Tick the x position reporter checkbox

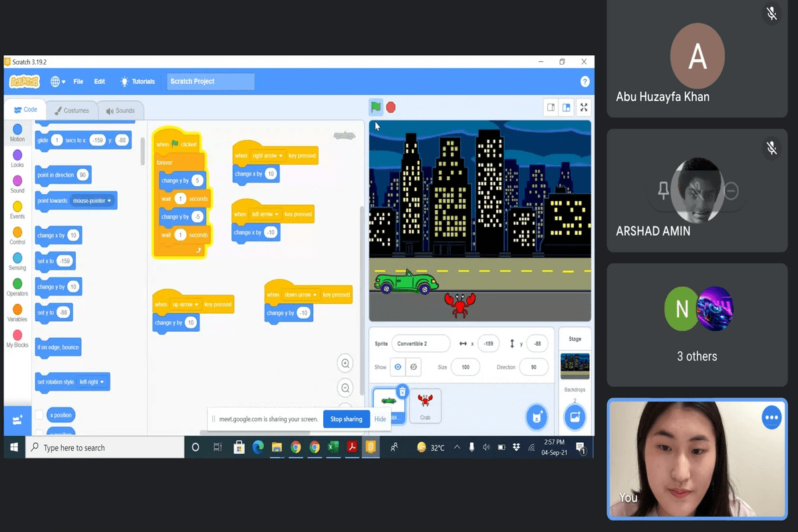click(x=39, y=415)
